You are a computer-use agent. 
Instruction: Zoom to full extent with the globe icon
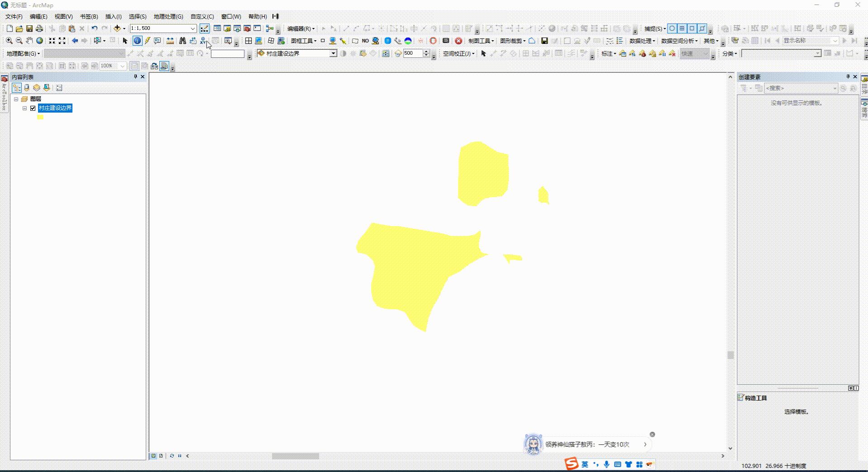39,41
